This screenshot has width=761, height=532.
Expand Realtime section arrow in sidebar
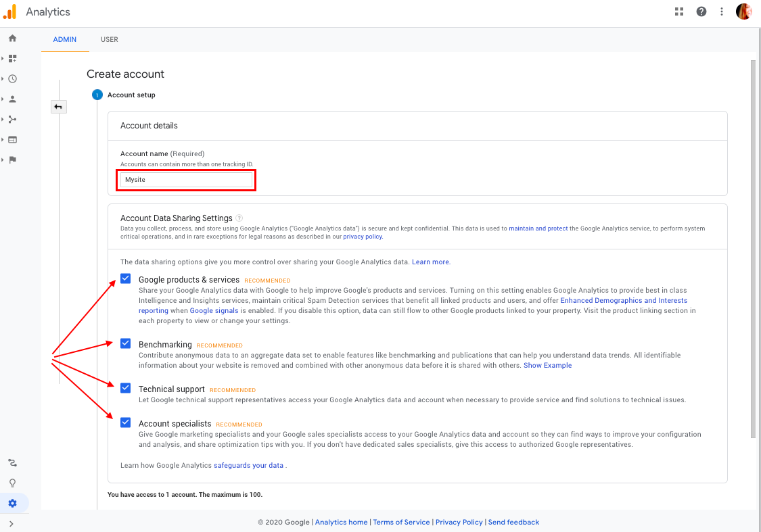click(x=3, y=78)
